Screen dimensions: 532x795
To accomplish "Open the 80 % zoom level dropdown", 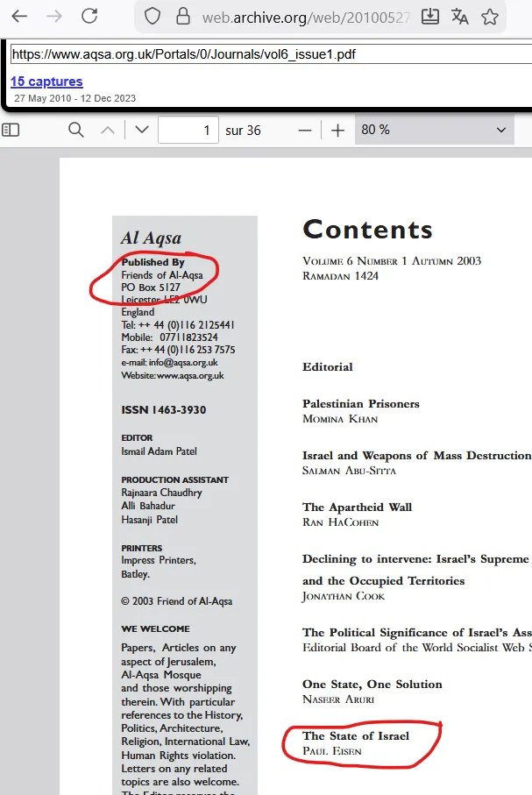I will tap(434, 130).
